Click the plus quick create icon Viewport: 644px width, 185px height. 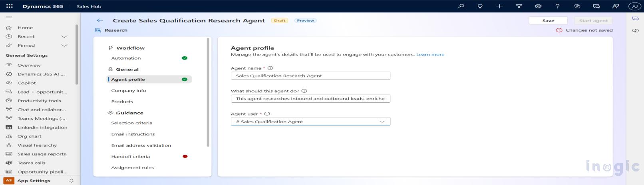[x=499, y=6]
